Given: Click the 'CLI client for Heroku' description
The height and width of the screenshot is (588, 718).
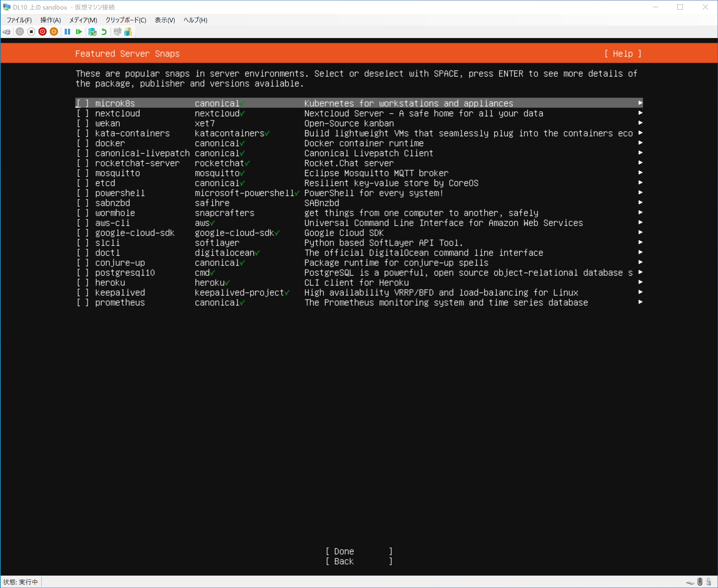Looking at the screenshot, I should [357, 283].
